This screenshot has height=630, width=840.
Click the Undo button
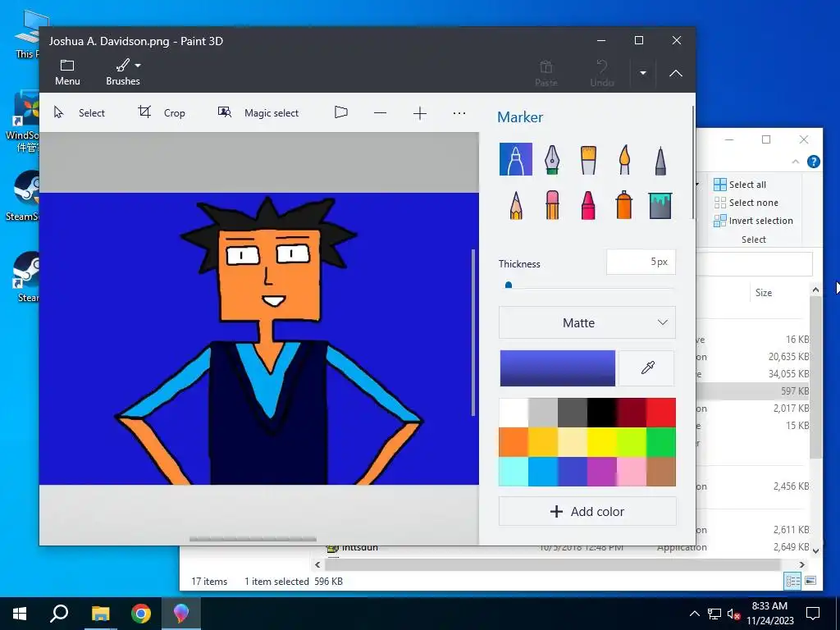(601, 73)
